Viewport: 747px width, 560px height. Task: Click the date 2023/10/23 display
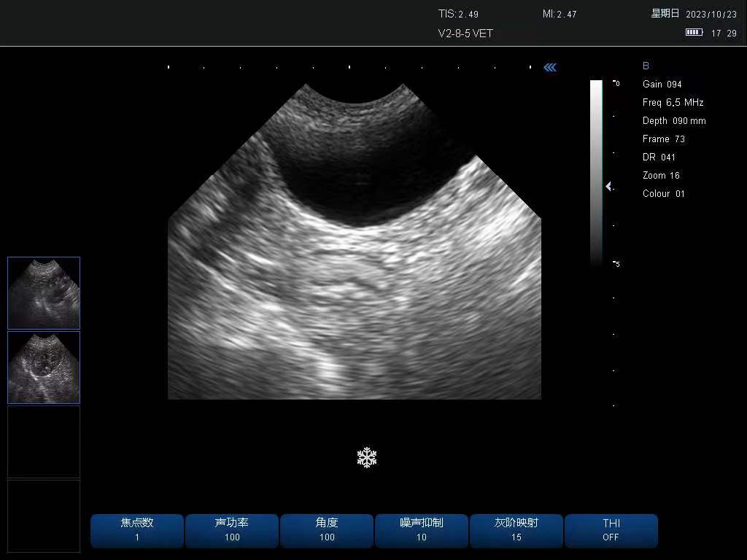tap(711, 14)
